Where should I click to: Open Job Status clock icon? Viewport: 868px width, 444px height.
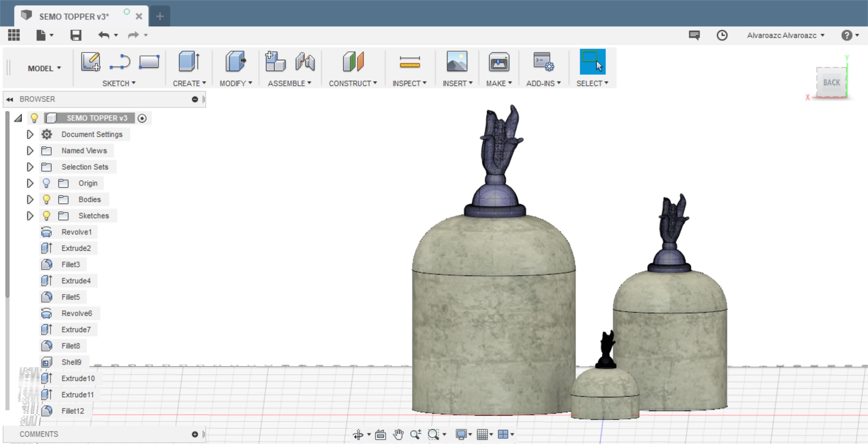click(x=722, y=35)
